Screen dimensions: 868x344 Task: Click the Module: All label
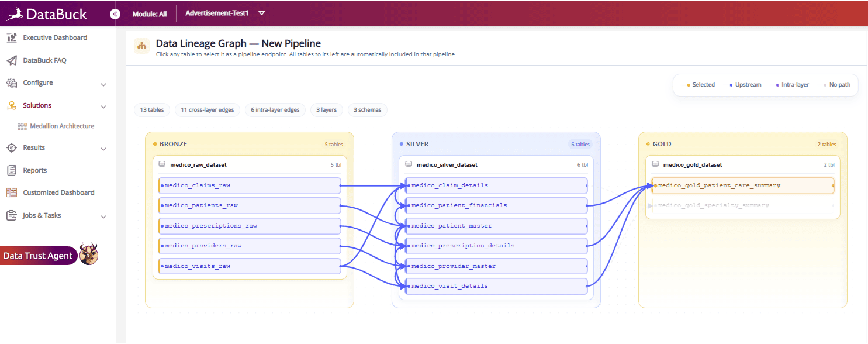pos(150,13)
